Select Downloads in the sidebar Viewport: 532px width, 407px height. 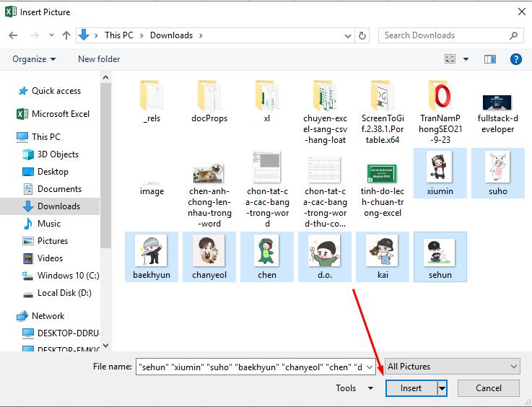[x=50, y=206]
